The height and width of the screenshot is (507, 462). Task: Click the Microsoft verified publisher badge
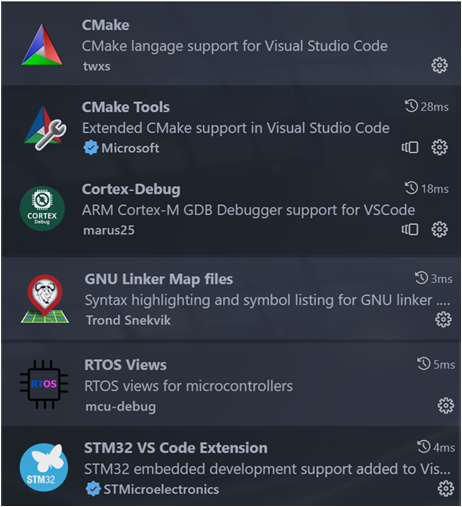pos(91,148)
